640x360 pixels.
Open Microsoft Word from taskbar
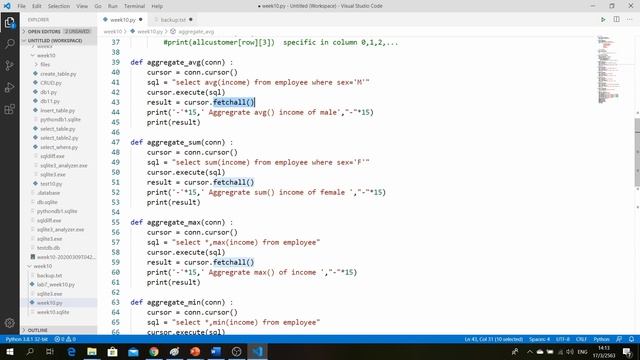pos(216,351)
